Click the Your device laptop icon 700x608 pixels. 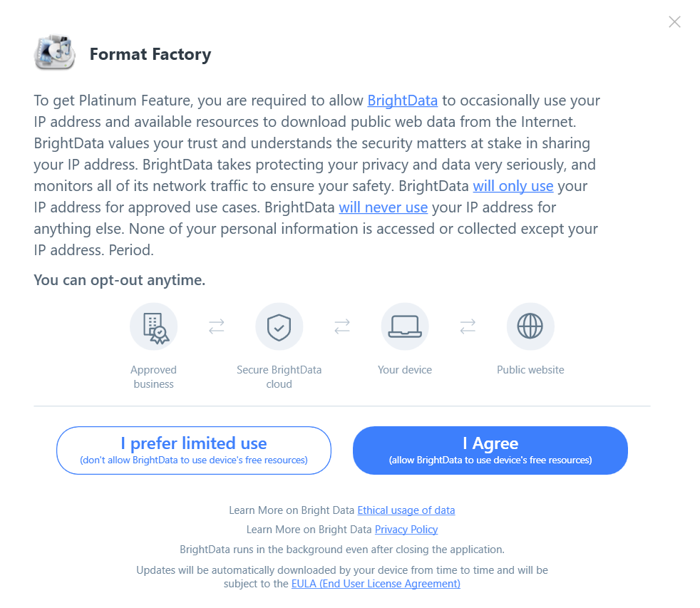point(405,326)
